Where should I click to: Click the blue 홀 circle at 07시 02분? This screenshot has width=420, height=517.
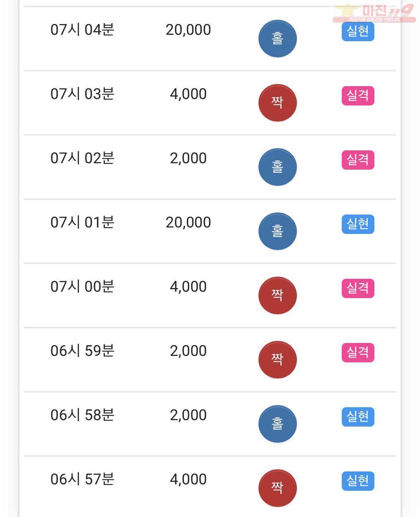277,167
